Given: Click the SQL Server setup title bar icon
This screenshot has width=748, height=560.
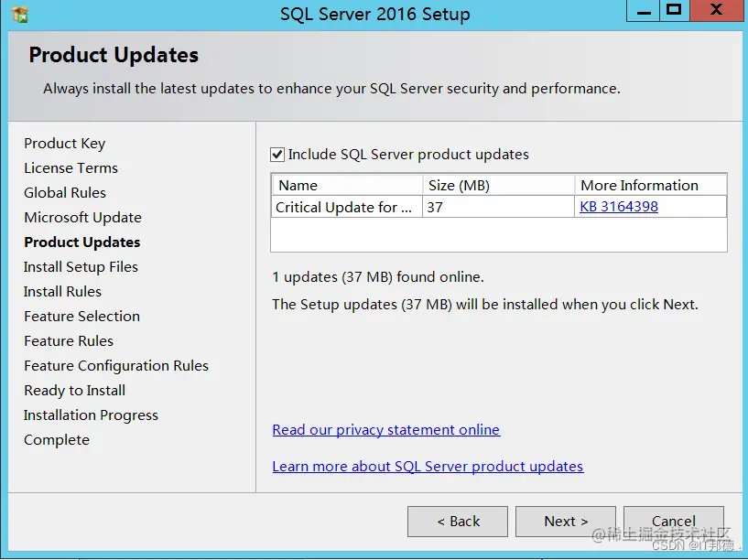Looking at the screenshot, I should click(x=20, y=15).
